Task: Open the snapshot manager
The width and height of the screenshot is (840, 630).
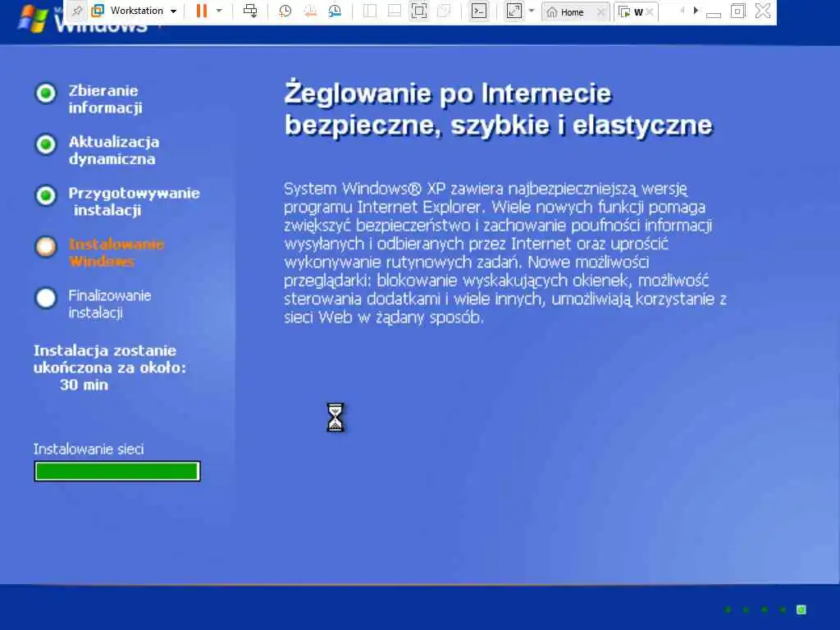Action: [x=335, y=11]
